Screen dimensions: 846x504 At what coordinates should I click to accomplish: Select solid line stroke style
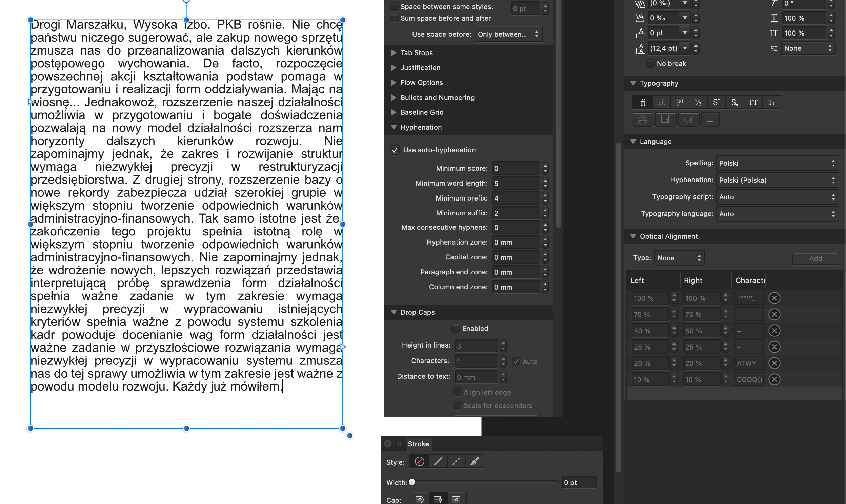coord(438,461)
